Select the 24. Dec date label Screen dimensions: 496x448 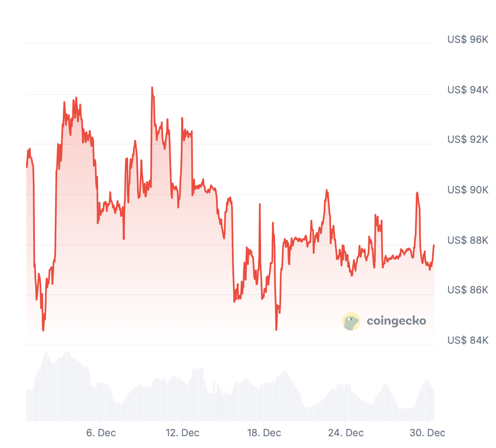pos(346,433)
